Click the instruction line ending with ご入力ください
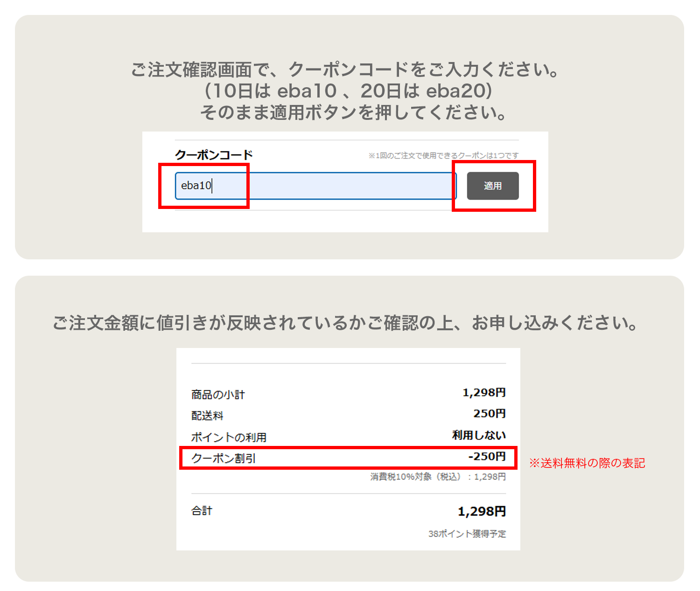The height and width of the screenshot is (591, 700). click(x=345, y=70)
